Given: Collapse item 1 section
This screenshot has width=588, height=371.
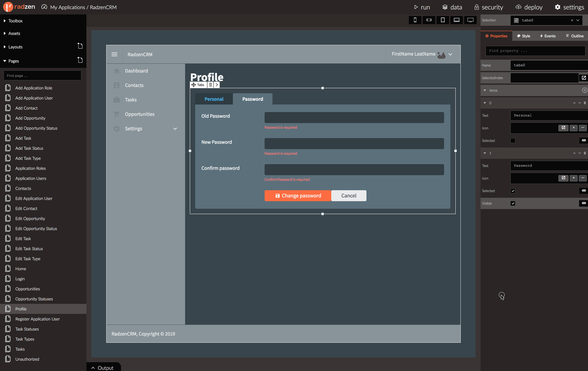Looking at the screenshot, I should pyautogui.click(x=485, y=153).
